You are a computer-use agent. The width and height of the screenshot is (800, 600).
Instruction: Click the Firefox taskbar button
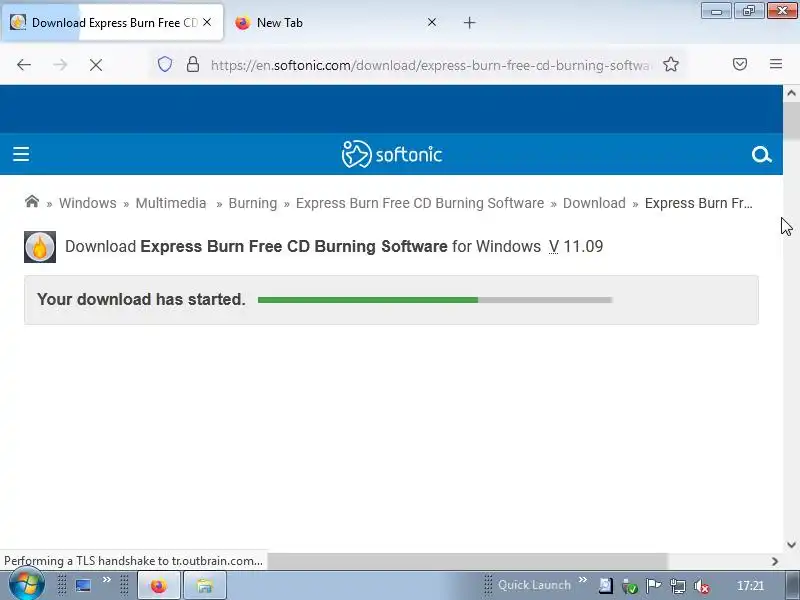coord(159,585)
